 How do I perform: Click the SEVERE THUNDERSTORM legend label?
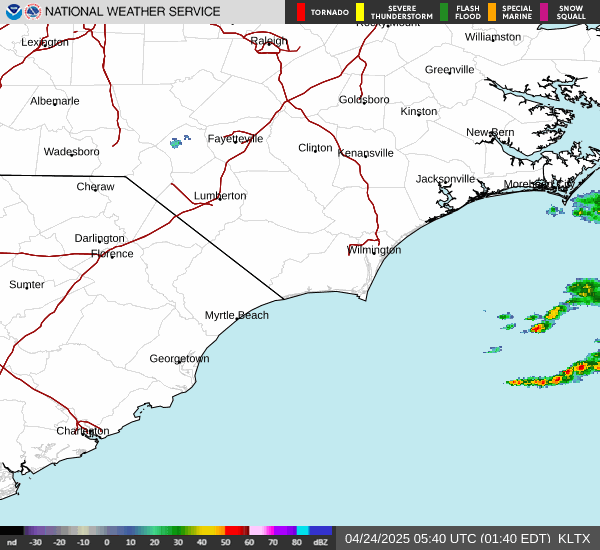(x=402, y=12)
